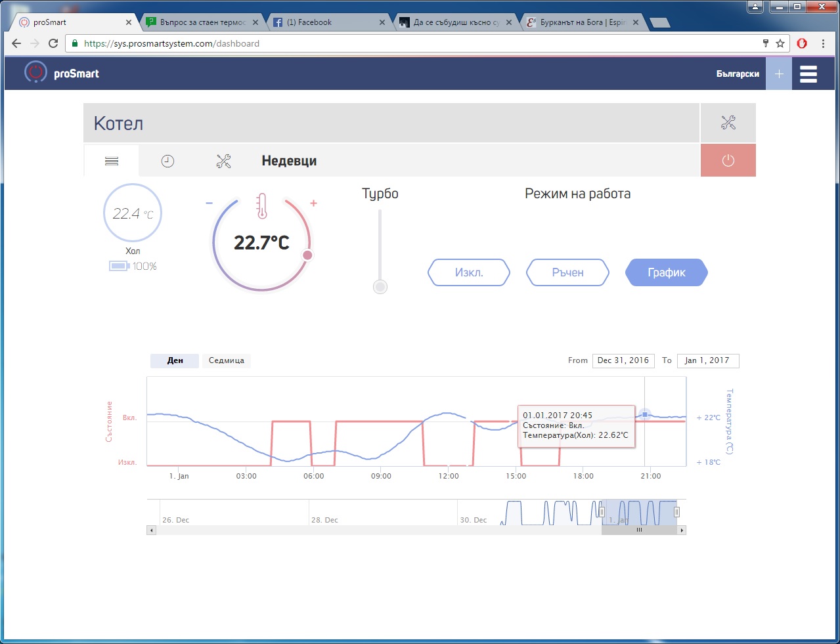
Task: Open device tools wrench tab icon
Action: click(x=223, y=161)
